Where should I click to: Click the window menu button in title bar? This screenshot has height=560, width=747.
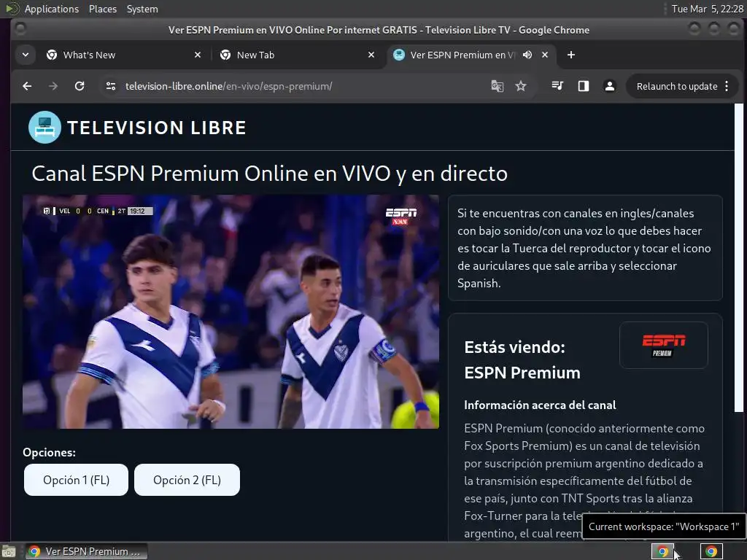click(x=20, y=29)
